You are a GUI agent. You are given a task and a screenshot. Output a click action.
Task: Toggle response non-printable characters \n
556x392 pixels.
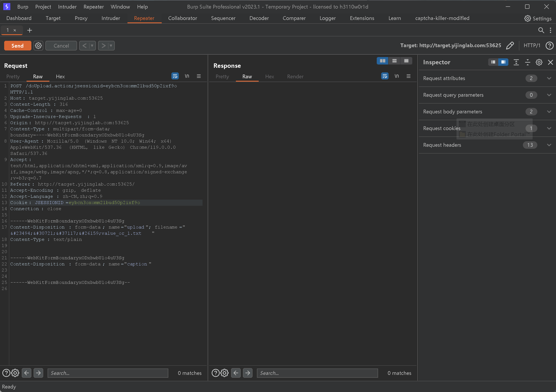[x=396, y=76]
